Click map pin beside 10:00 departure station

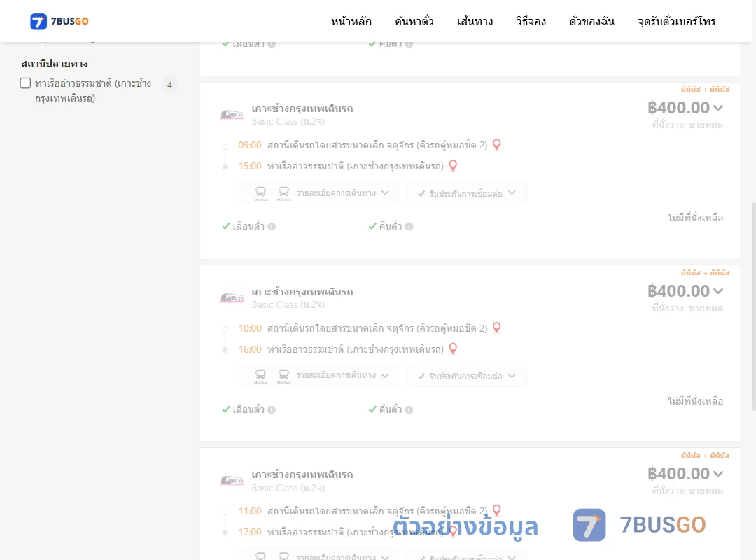coord(496,328)
